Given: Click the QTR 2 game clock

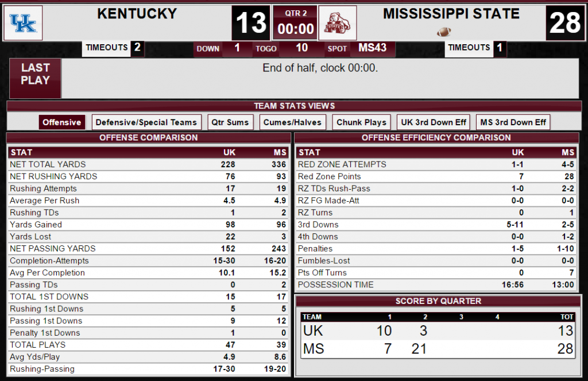Looking at the screenshot, I should 296,22.
